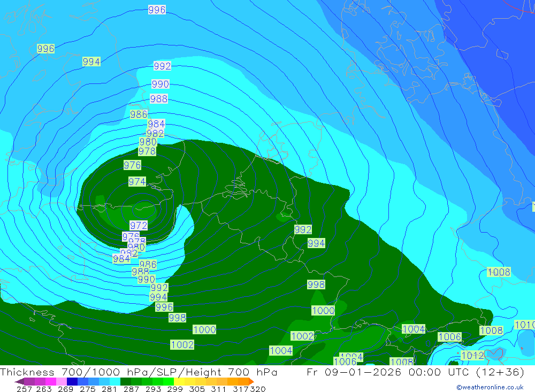The height and width of the screenshot is (392, 535).
Task: Select the chart title 'Thickness 700/1000 hPa/SLP/Height 700 hPa'
Action: (139, 372)
